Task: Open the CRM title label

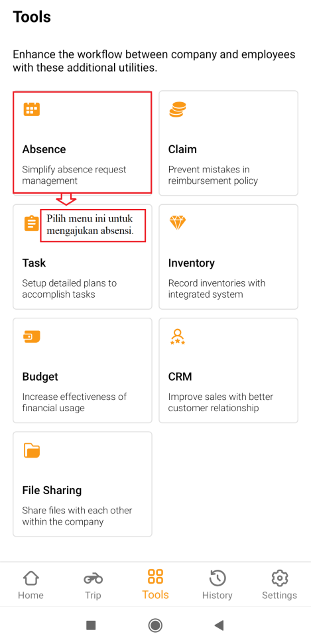Action: [180, 377]
